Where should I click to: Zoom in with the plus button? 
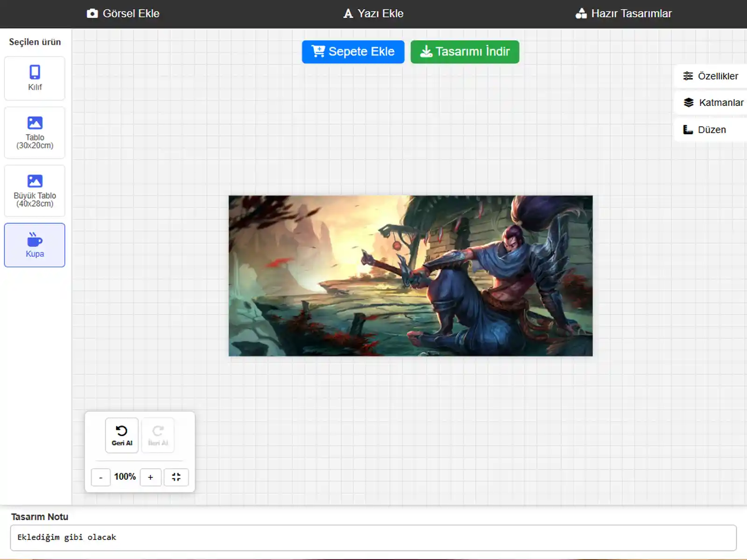coord(150,477)
